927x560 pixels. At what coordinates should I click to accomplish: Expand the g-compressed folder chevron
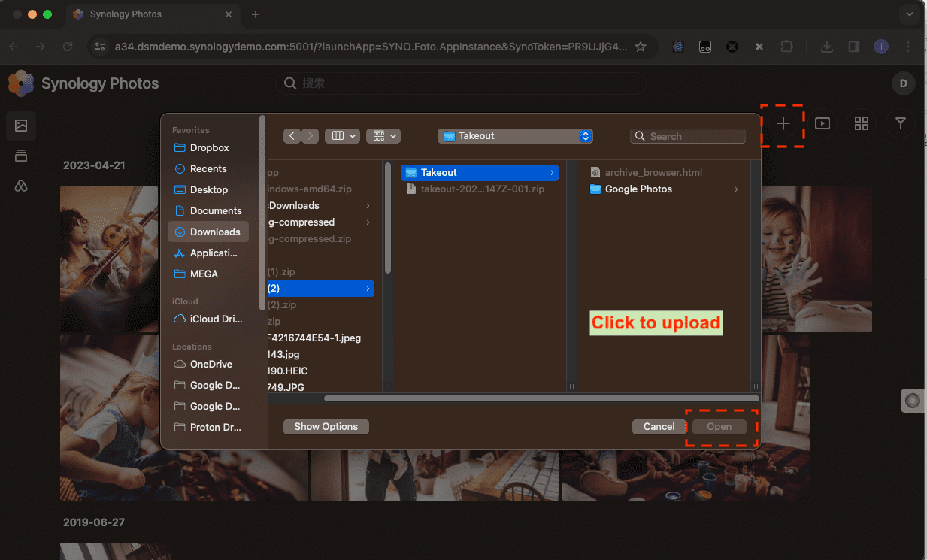pos(368,222)
